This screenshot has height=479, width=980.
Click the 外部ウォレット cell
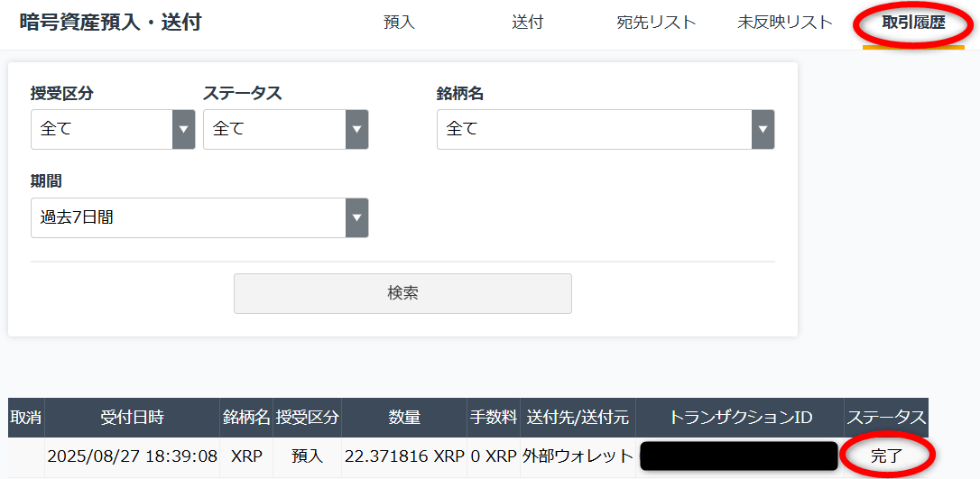[578, 456]
